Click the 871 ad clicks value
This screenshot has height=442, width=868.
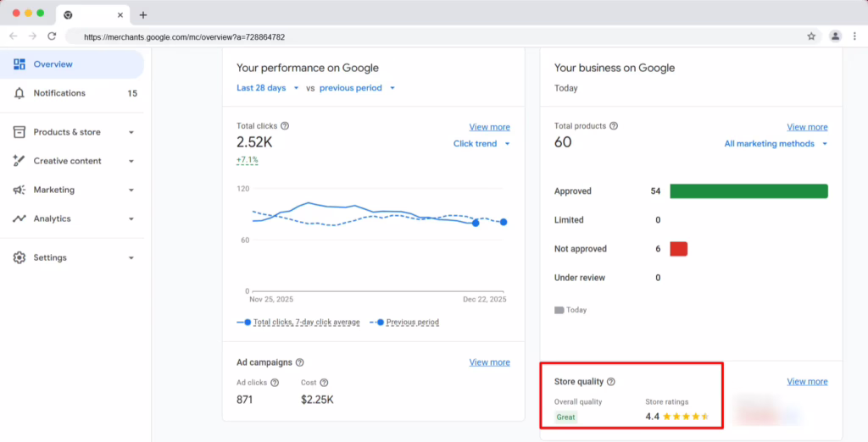245,400
